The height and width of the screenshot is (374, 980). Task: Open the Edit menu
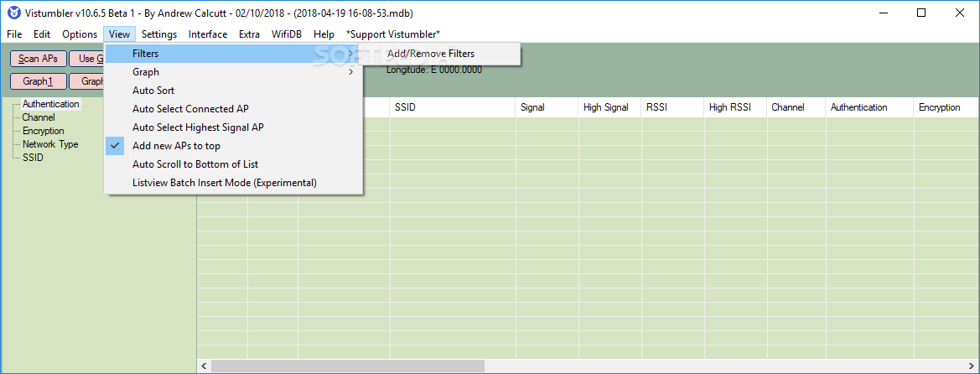pyautogui.click(x=42, y=34)
